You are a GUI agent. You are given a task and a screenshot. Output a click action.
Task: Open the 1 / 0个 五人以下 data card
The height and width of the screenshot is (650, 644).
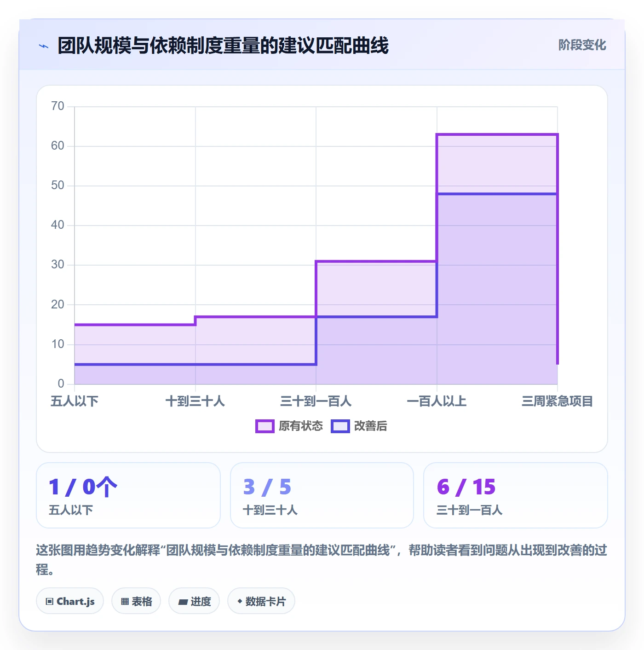click(128, 495)
